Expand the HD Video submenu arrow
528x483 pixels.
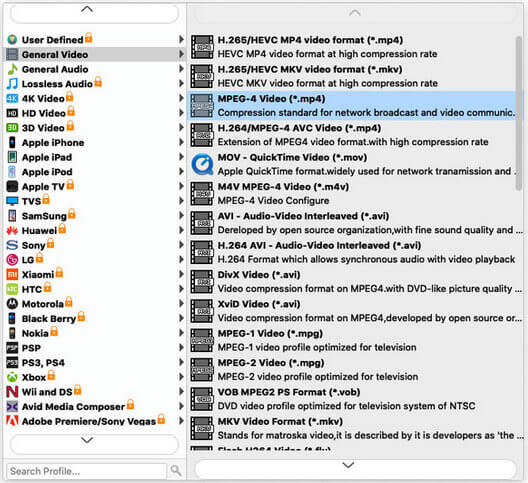[181, 113]
